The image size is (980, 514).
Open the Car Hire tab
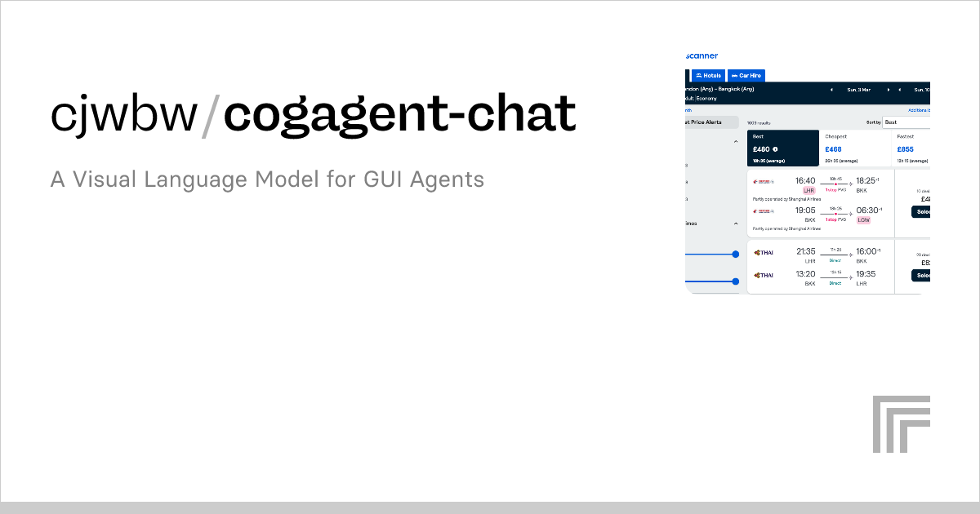coord(746,75)
